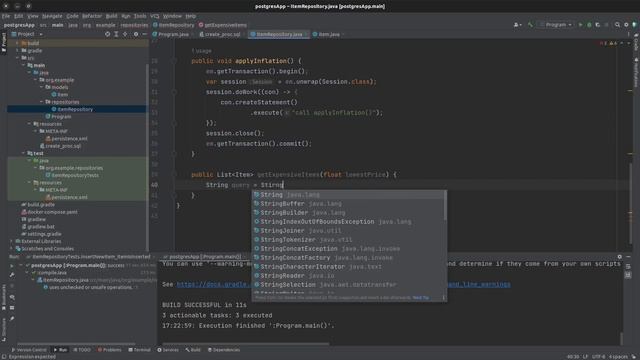This screenshot has height=360, width=640.
Task: Open the File menu
Action: [6, 16]
